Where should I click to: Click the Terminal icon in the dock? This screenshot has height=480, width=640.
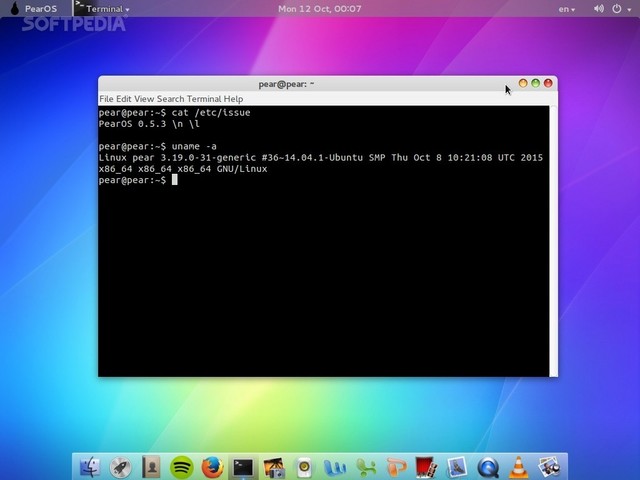242,466
